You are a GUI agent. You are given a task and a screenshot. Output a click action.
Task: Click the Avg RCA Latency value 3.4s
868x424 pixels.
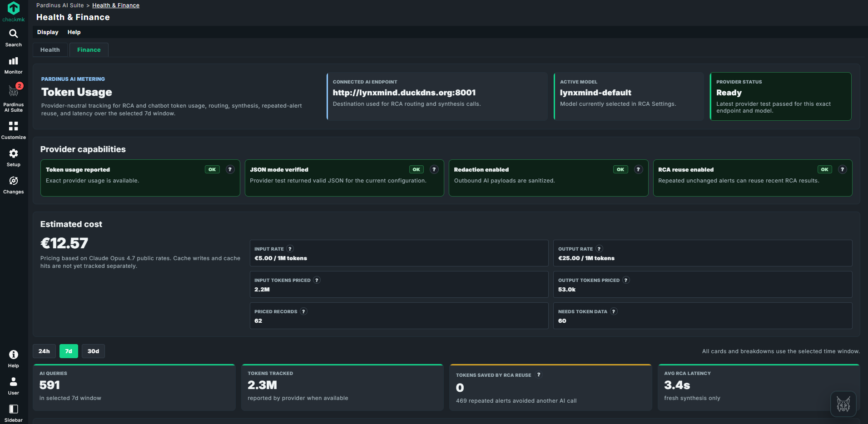[677, 385]
